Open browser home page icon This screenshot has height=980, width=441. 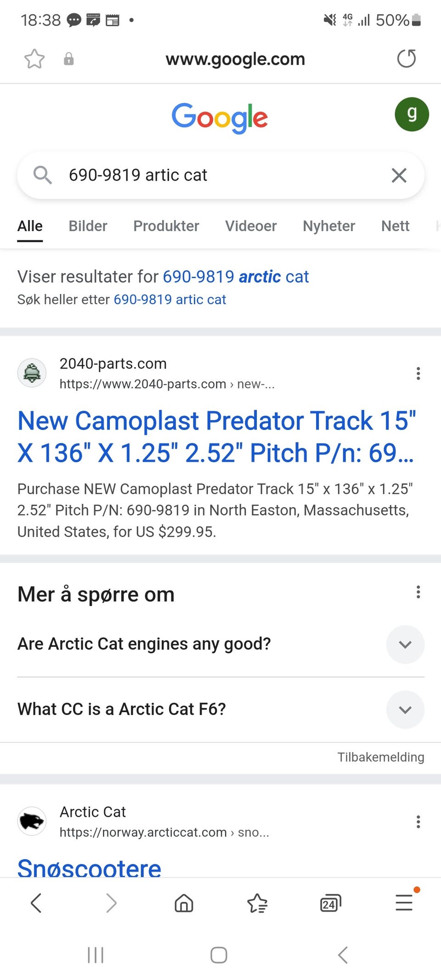point(184,903)
